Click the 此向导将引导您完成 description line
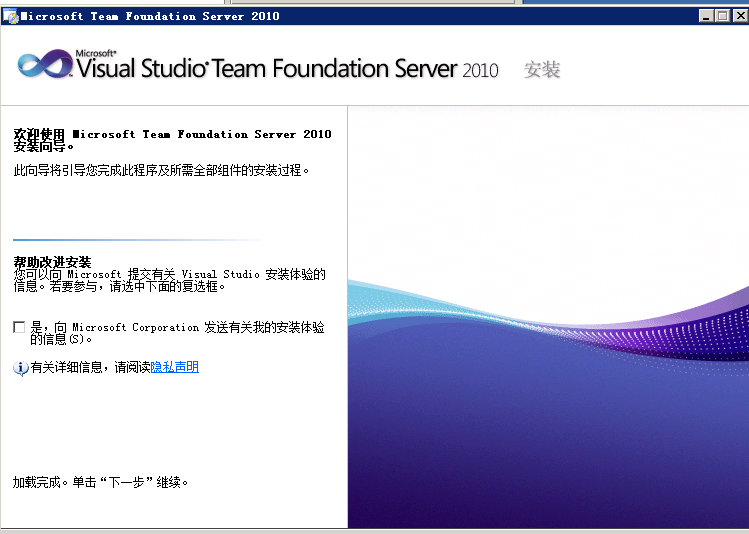 [161, 171]
